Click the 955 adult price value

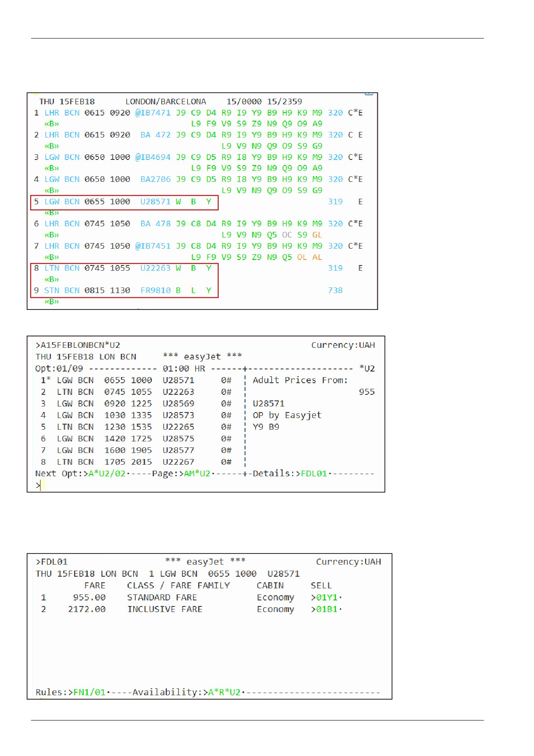(x=367, y=392)
